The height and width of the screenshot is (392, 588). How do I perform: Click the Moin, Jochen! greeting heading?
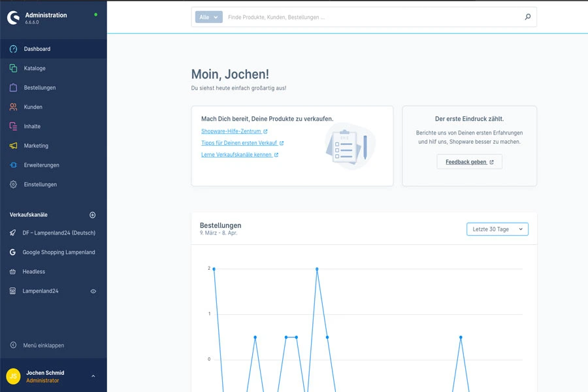tap(230, 74)
